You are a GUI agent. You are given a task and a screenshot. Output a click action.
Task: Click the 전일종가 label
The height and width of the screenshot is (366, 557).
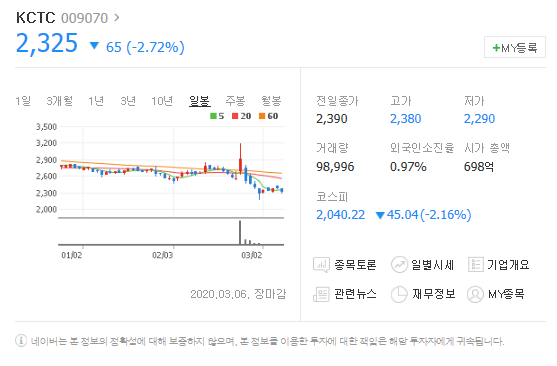pos(337,101)
